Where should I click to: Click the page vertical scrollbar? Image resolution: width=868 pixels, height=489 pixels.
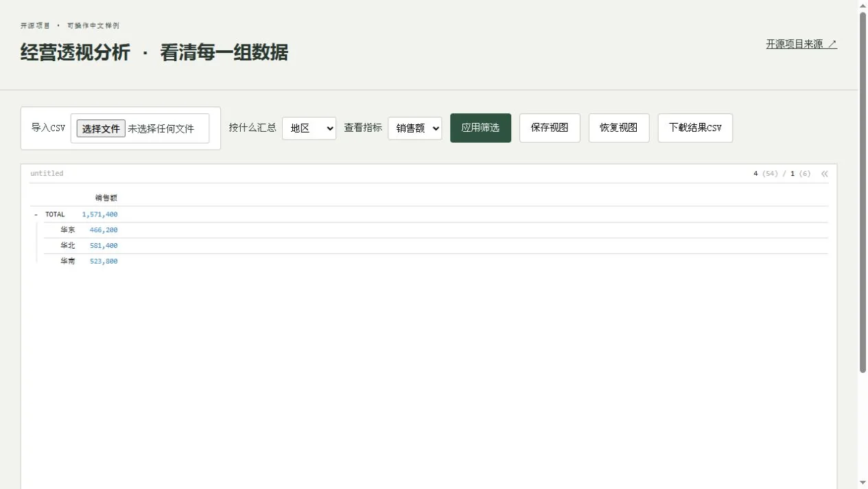pos(863,192)
